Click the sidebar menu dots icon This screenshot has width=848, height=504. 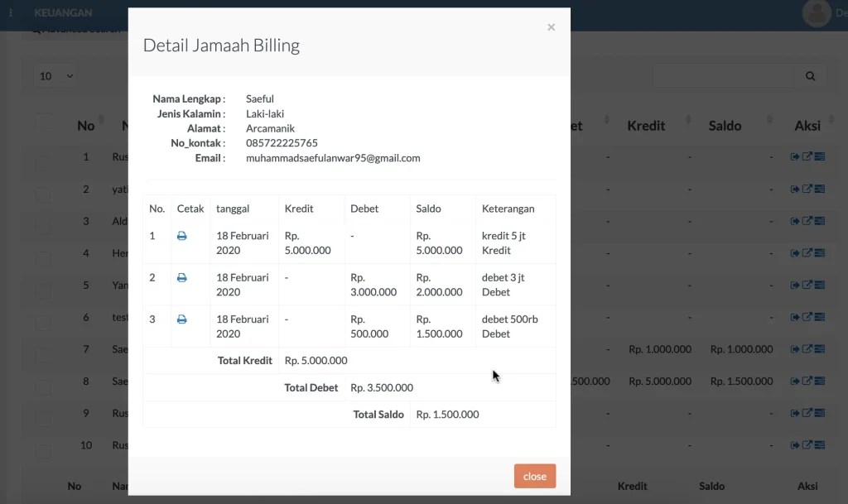[11, 13]
